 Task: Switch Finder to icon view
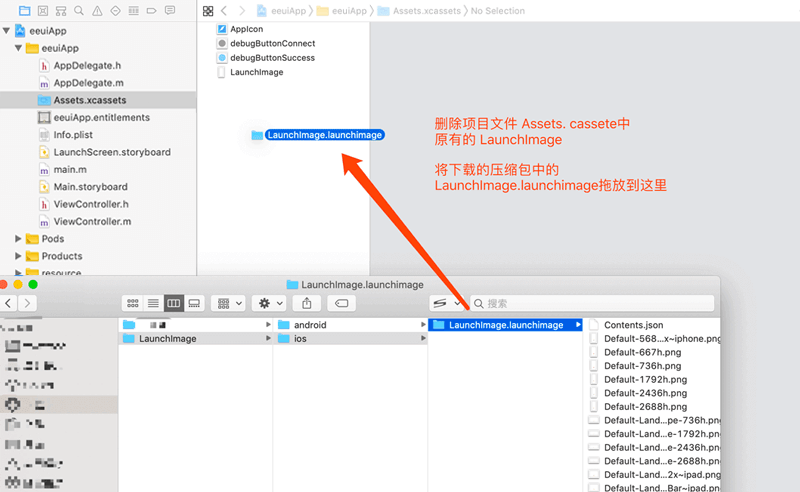[x=133, y=303]
